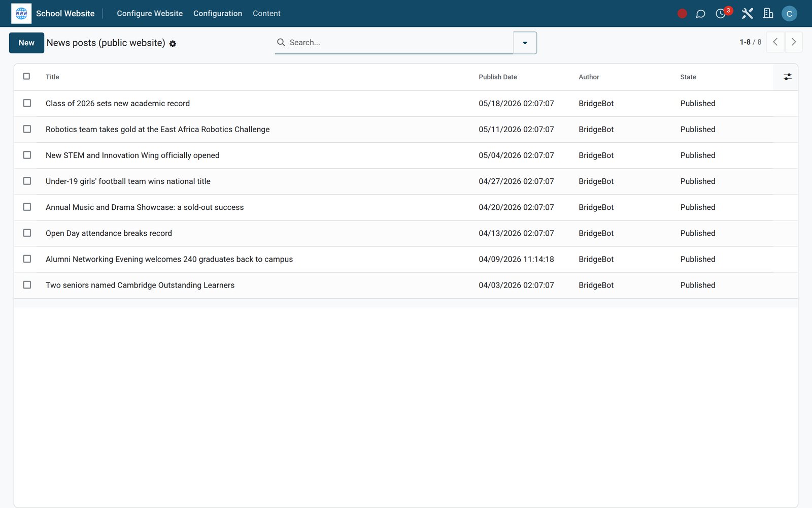The image size is (812, 508).
Task: Open the gear actions menu beside News posts
Action: coord(173,44)
